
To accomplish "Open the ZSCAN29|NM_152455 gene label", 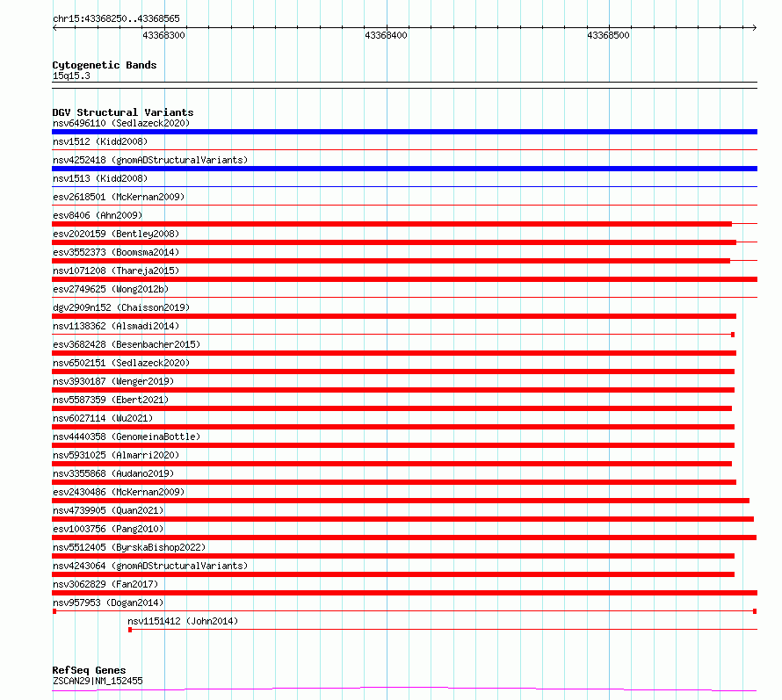I will (x=98, y=681).
